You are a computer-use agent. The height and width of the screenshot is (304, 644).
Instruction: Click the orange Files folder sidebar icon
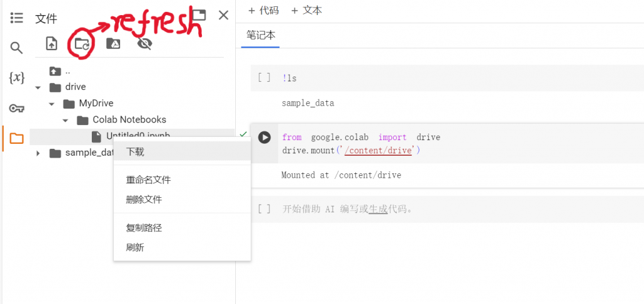click(16, 138)
